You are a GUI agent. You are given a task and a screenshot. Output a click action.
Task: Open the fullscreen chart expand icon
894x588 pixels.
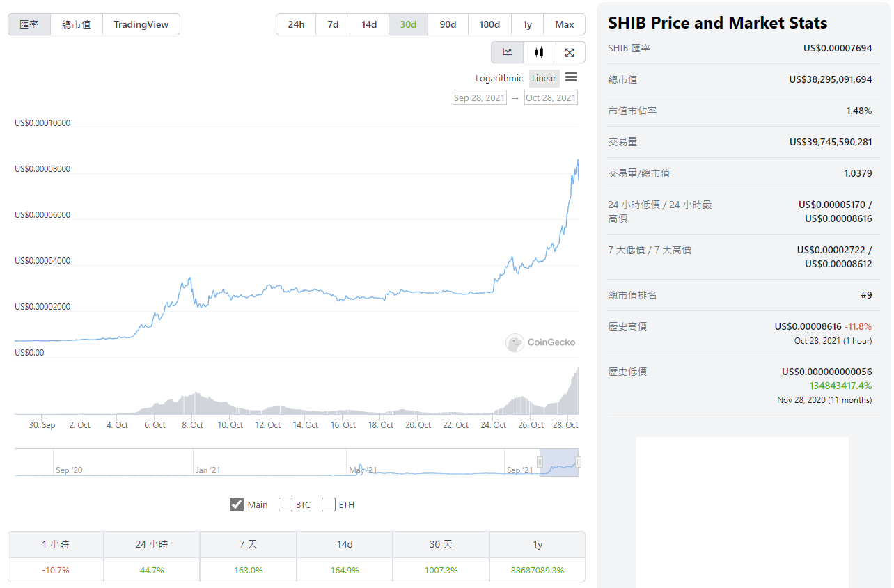570,52
